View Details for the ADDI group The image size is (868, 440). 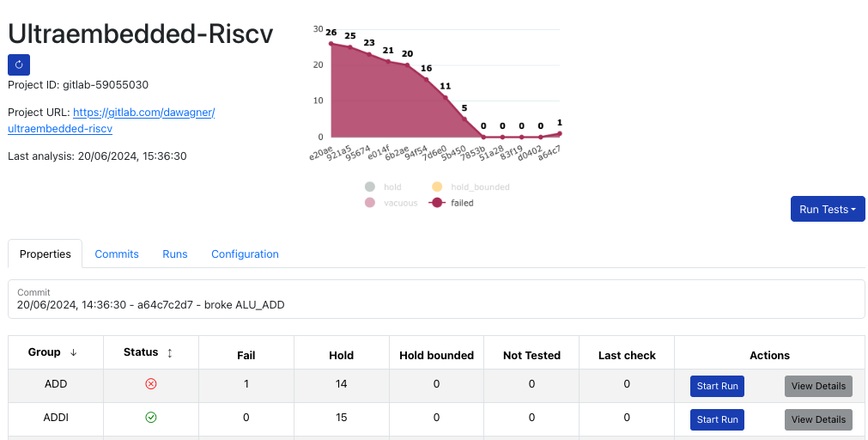point(817,419)
